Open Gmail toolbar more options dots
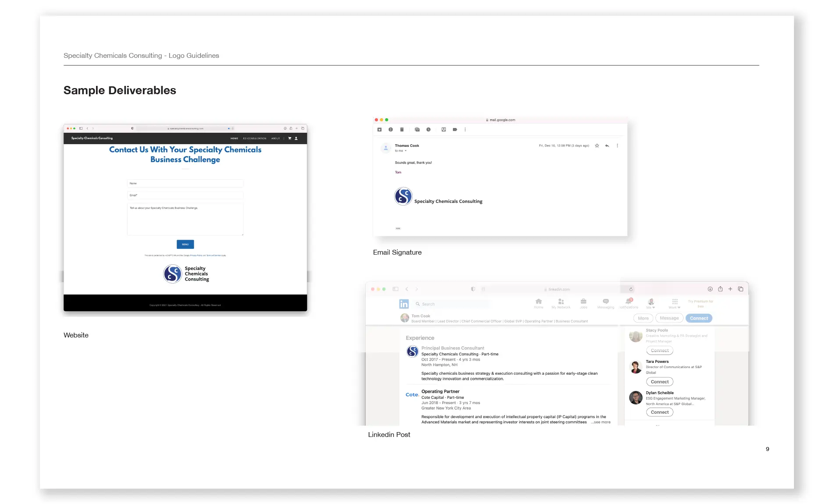This screenshot has height=504, width=833. [465, 130]
